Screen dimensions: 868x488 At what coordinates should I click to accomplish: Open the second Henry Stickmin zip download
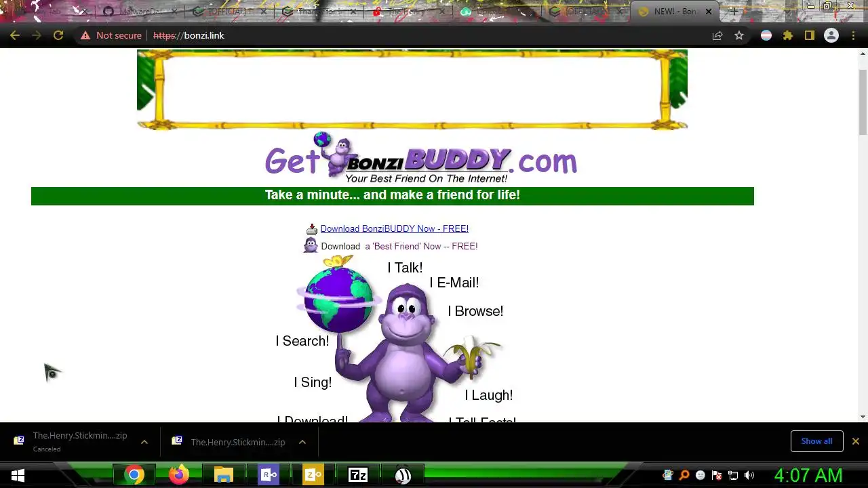click(229, 442)
